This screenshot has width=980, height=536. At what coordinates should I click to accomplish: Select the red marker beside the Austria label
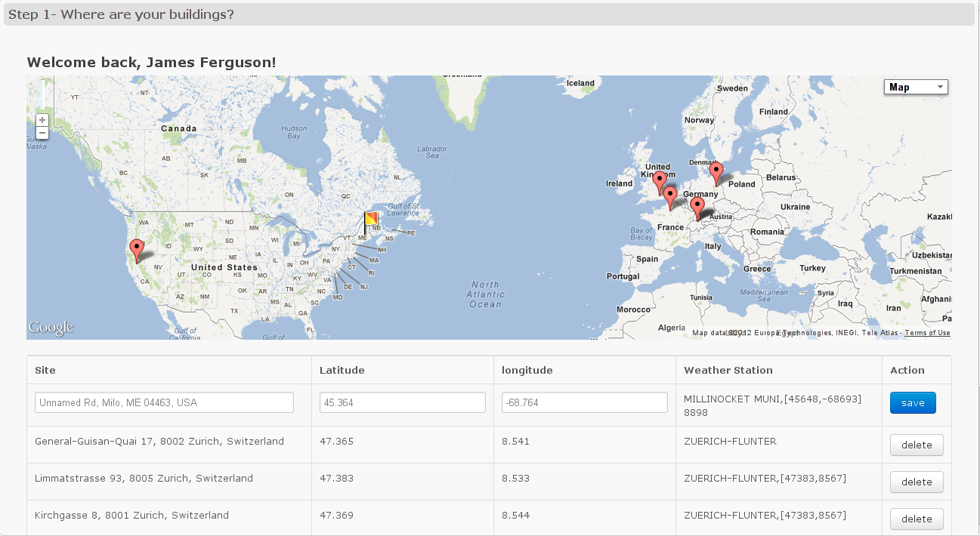[x=697, y=208]
